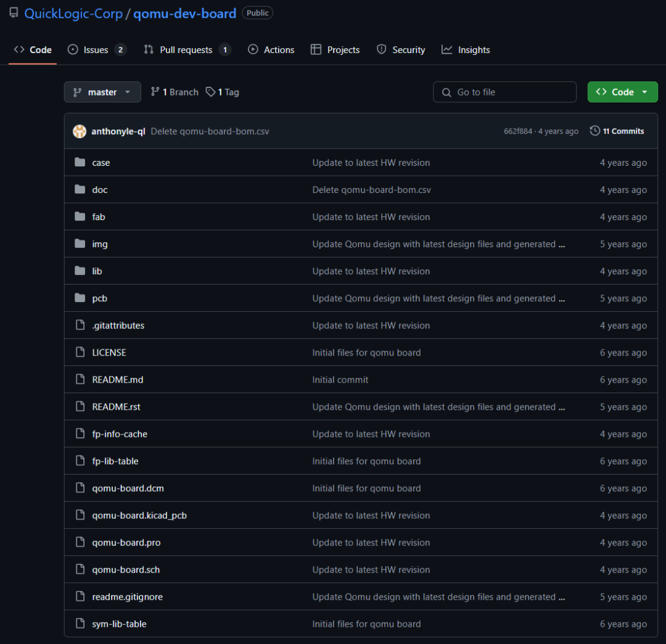
Task: Open the Insights tab
Action: pyautogui.click(x=466, y=50)
